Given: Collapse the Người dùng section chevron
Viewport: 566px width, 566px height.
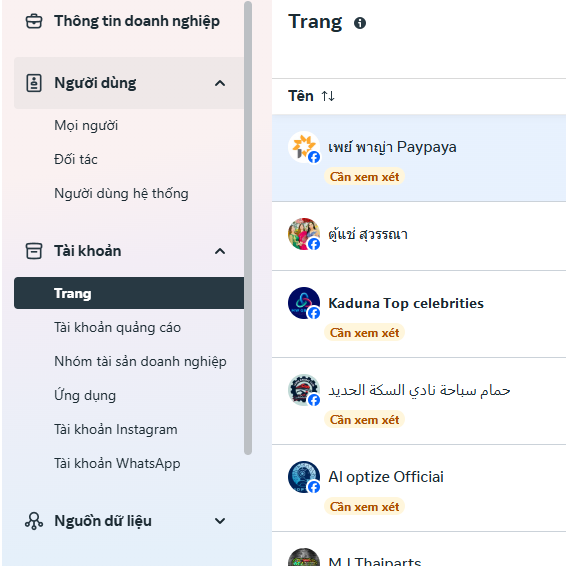Looking at the screenshot, I should coord(220,83).
